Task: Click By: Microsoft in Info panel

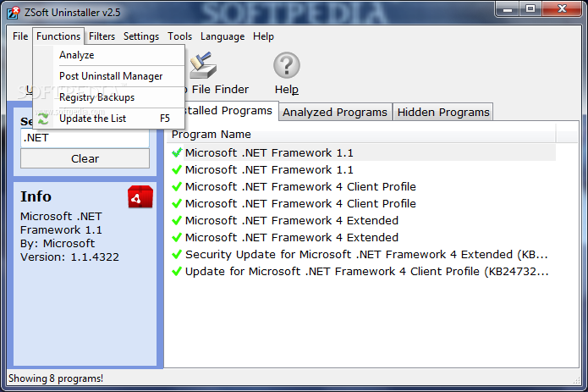Action: [x=58, y=244]
